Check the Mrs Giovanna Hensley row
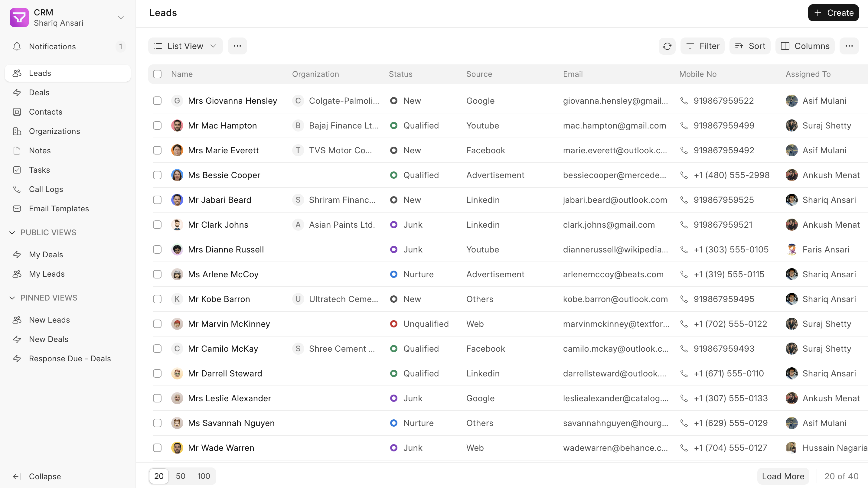 [157, 101]
